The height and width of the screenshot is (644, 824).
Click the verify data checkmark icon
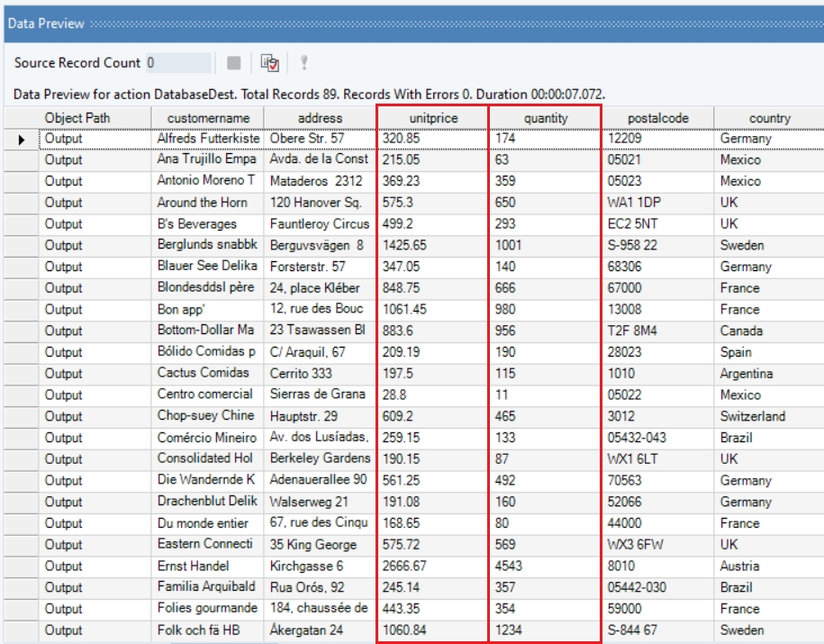[x=269, y=63]
